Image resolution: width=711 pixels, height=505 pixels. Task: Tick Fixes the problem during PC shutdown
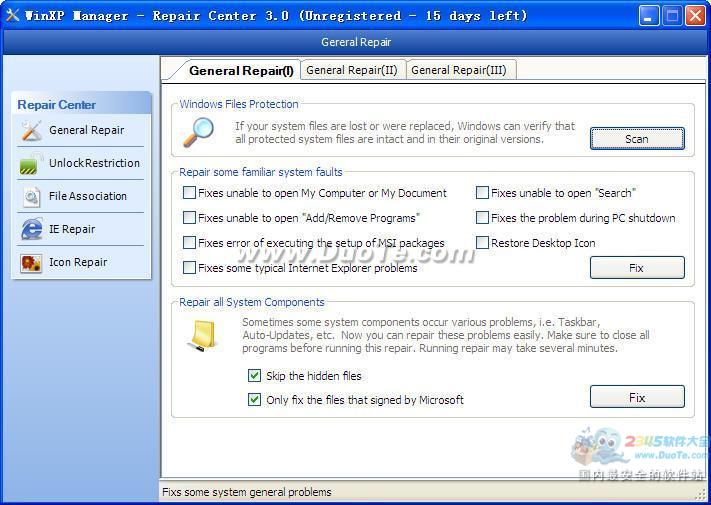(482, 218)
